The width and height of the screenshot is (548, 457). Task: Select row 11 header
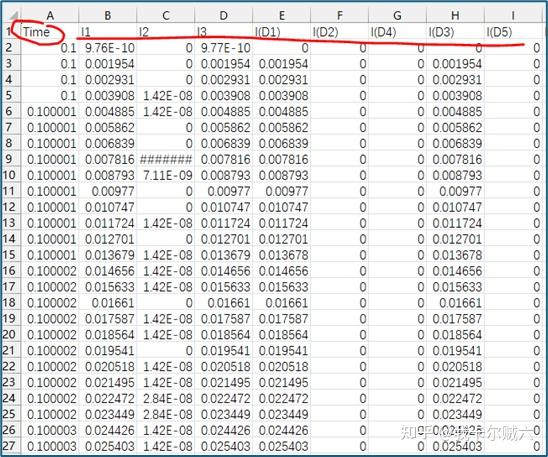[10, 191]
